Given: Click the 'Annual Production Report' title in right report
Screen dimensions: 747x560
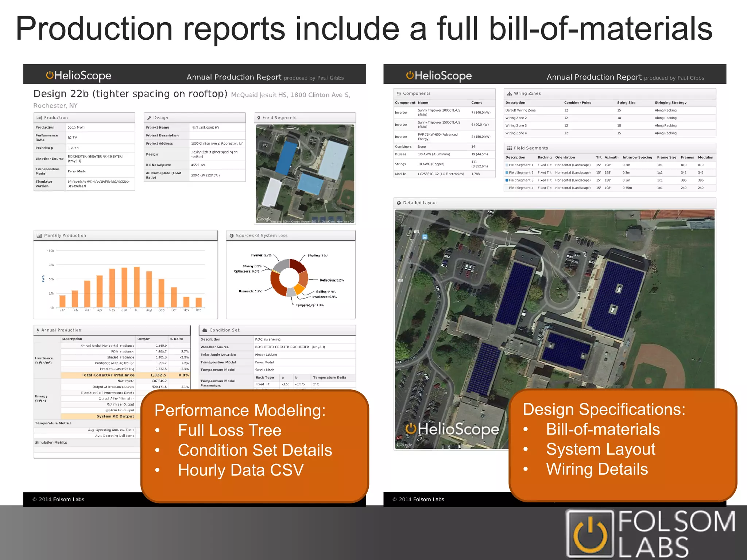Looking at the screenshot, I should point(594,77).
